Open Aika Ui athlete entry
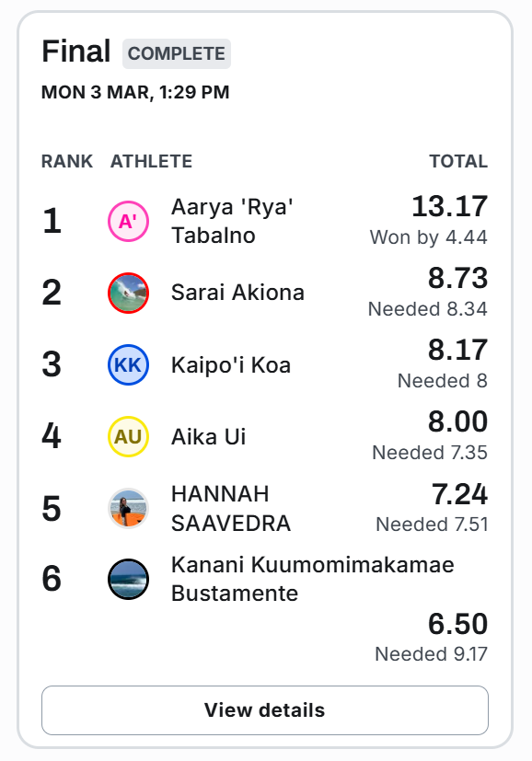This screenshot has height=761, width=532. tap(209, 437)
